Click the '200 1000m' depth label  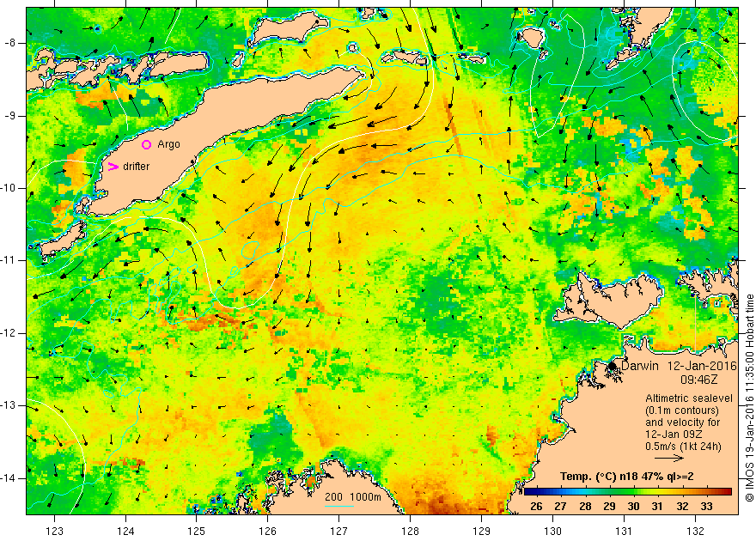(352, 497)
